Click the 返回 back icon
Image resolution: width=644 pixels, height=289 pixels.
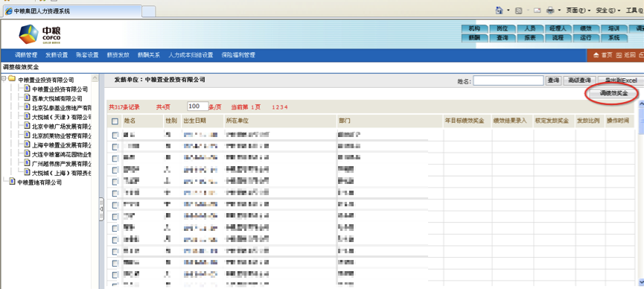[619, 55]
